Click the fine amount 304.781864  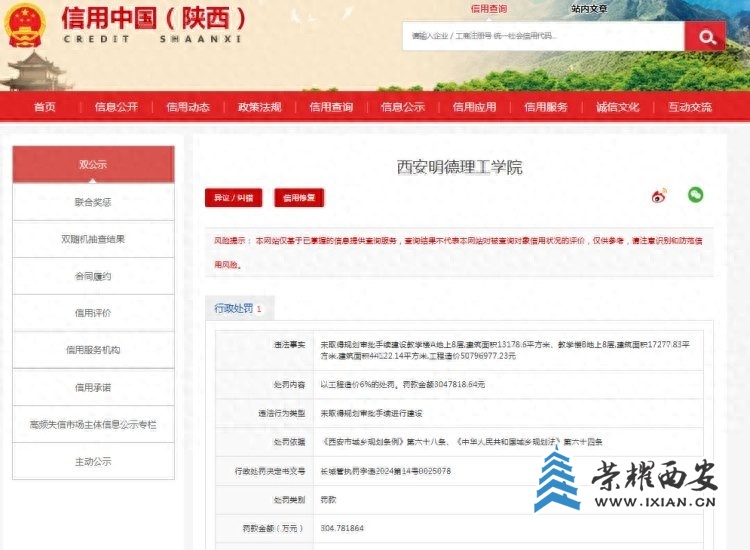(x=342, y=528)
